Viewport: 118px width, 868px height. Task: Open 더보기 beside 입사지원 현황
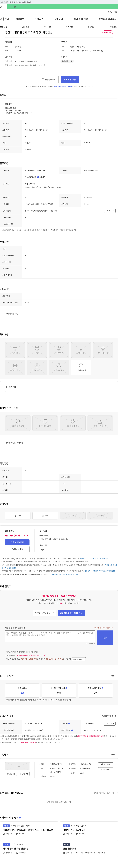click(x=114, y=676)
